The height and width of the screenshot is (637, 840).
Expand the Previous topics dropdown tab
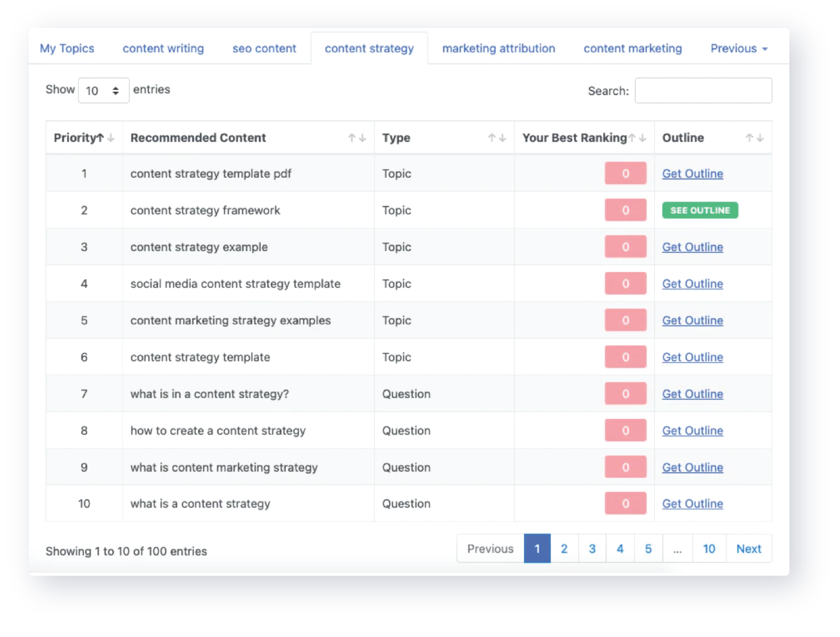739,48
